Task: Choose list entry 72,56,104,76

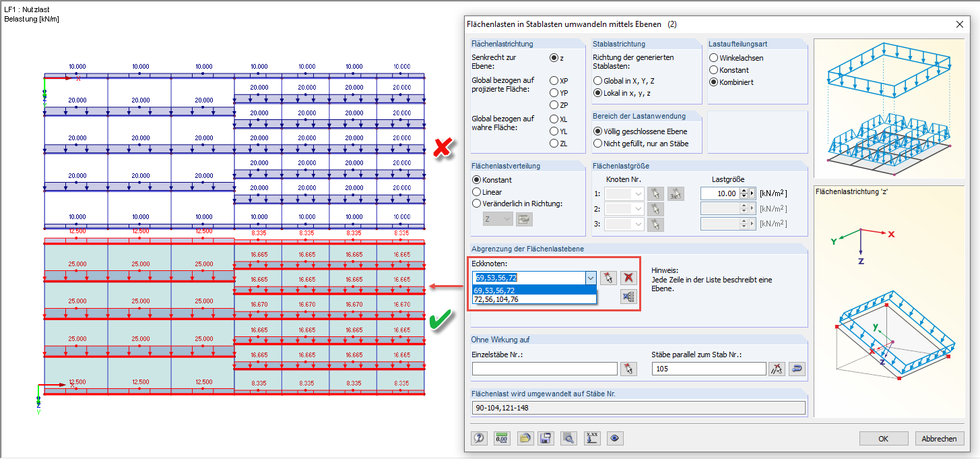Action: click(534, 299)
